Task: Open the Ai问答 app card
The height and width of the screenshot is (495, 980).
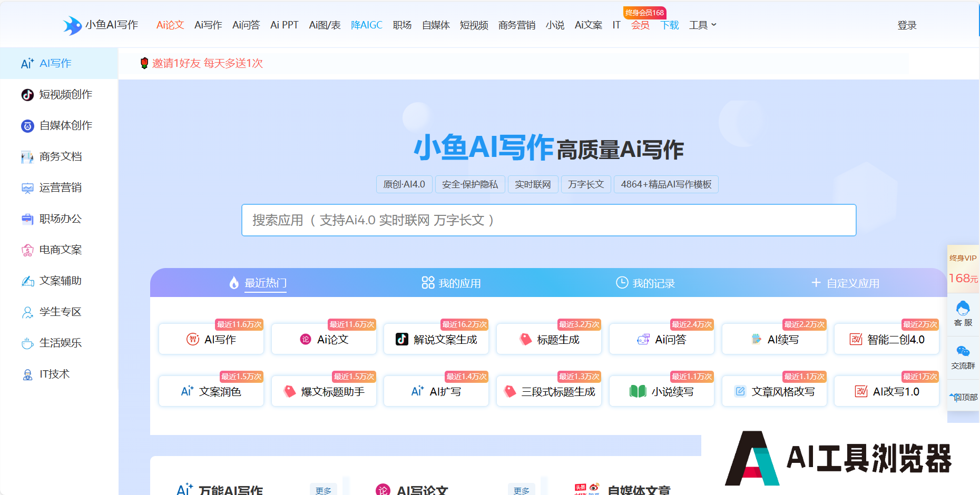Action: (x=662, y=339)
